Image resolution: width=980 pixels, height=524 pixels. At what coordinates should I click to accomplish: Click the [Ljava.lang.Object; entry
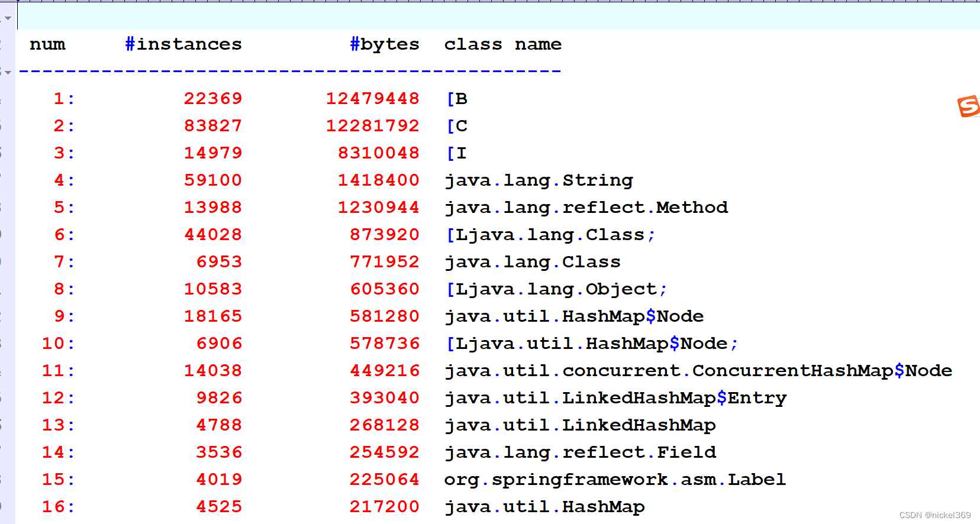coord(556,289)
